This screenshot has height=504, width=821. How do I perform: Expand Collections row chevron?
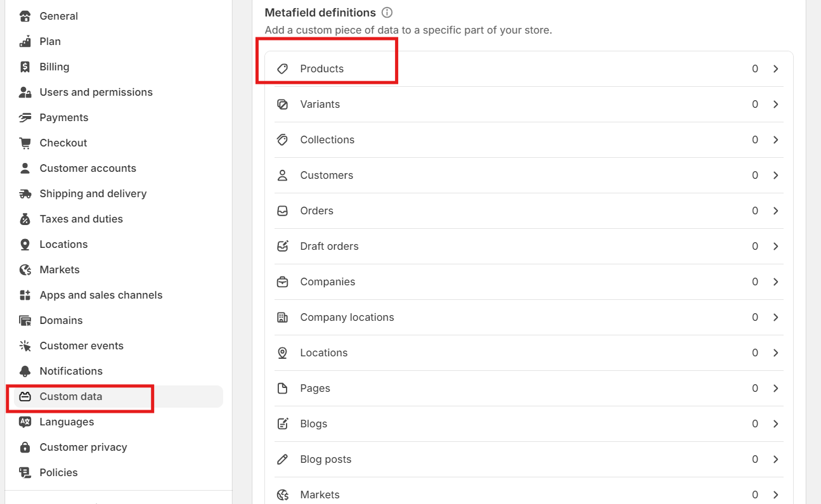click(776, 139)
